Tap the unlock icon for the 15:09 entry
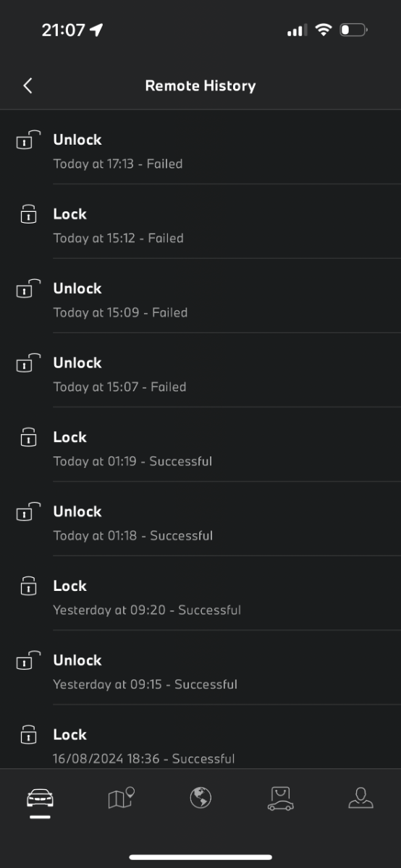This screenshot has width=401, height=868. 28,289
